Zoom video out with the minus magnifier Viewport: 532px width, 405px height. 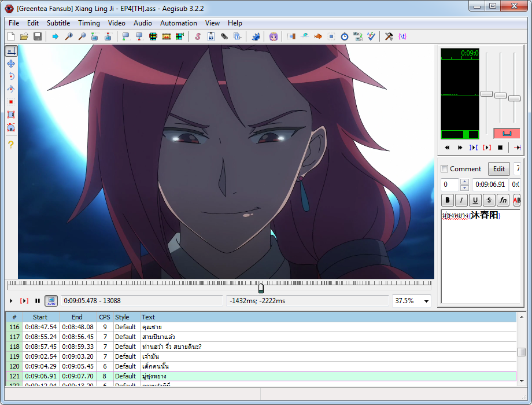point(82,36)
